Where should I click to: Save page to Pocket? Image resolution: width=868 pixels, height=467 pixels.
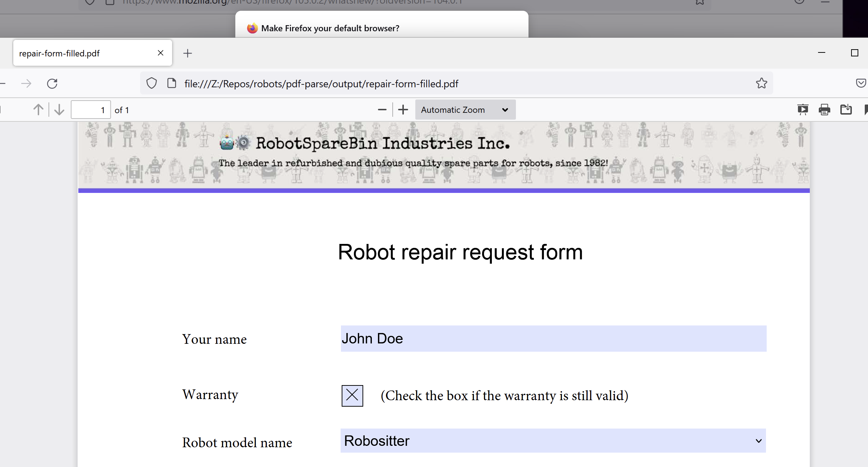(x=862, y=83)
